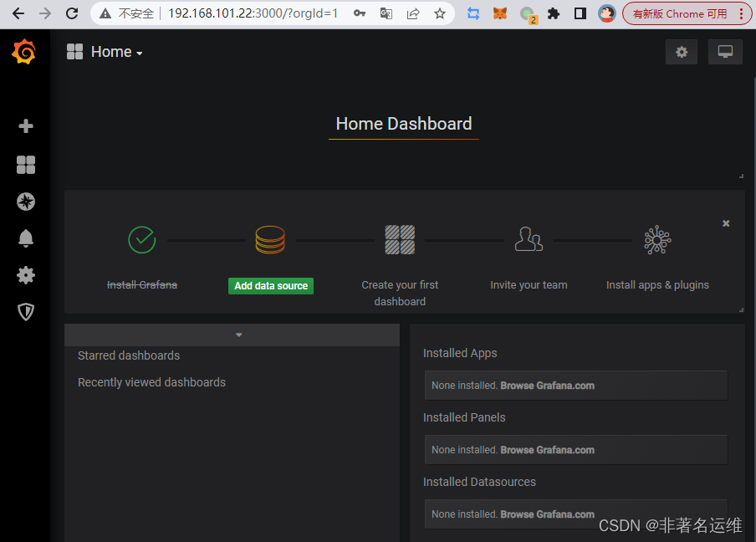756x542 pixels.
Task: Open the Create plus menu in sidebar
Action: 26,126
